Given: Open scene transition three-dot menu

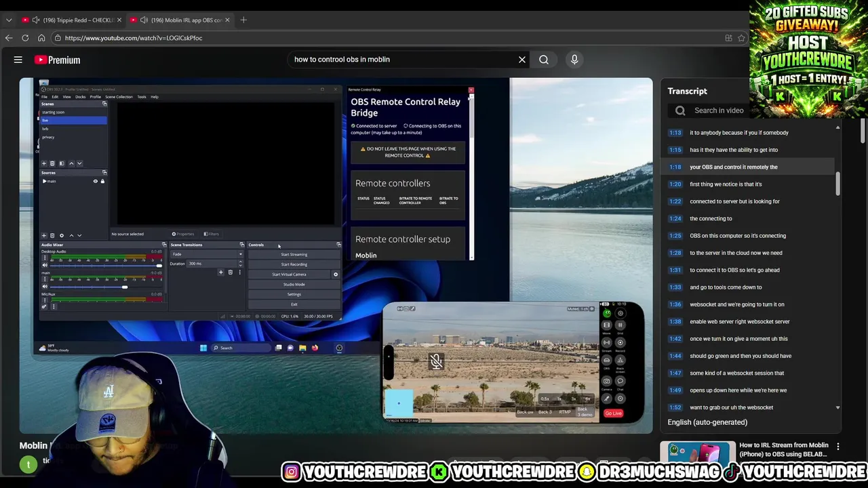Looking at the screenshot, I should click(239, 272).
